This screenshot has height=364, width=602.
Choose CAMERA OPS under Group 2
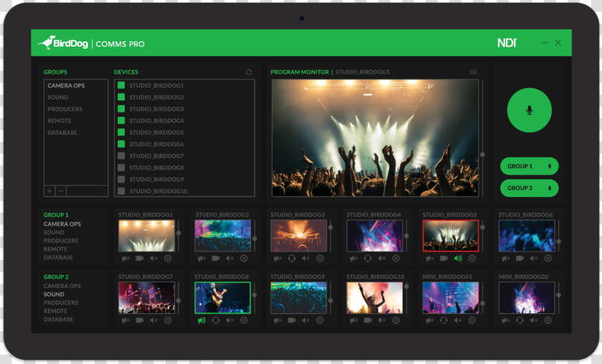[x=62, y=286]
